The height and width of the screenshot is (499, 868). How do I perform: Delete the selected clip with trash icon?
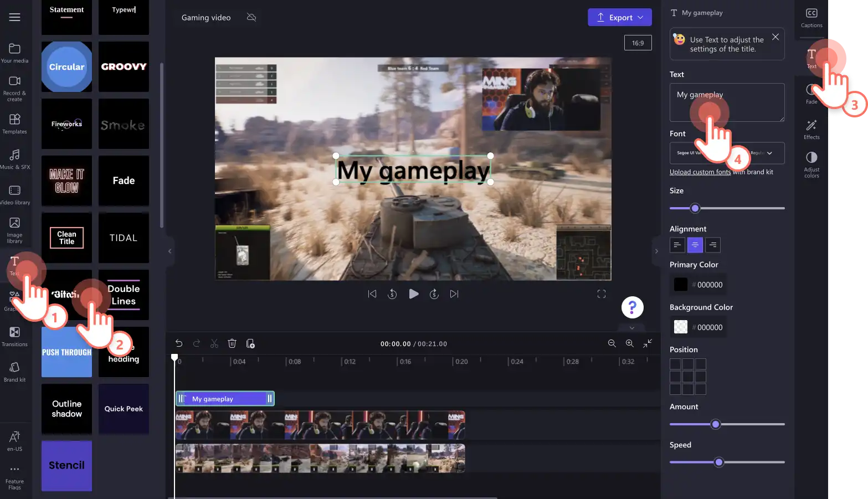pyautogui.click(x=232, y=343)
